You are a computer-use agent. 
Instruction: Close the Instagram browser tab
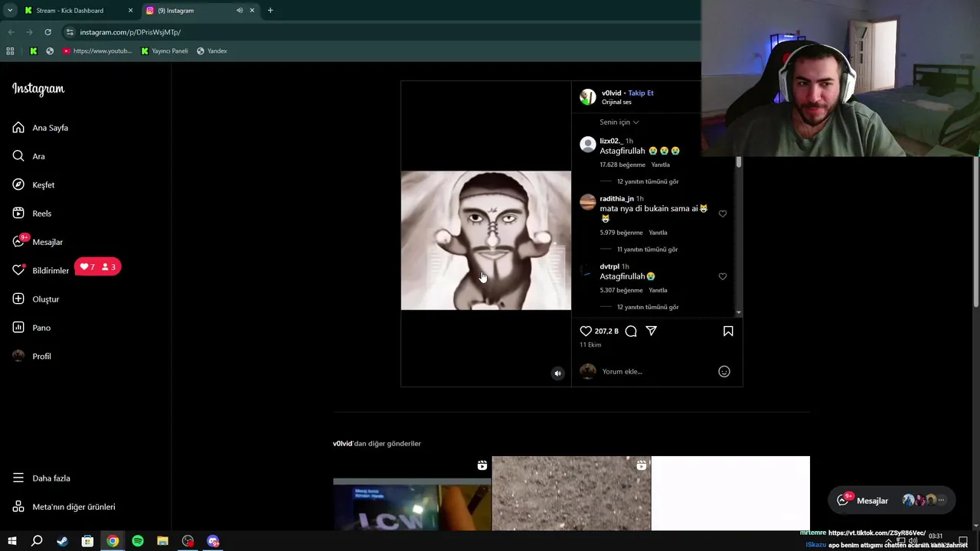tap(252, 11)
